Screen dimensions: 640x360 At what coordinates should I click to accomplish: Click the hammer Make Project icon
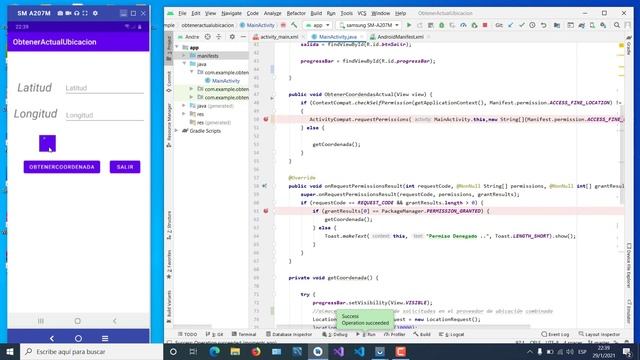point(294,25)
